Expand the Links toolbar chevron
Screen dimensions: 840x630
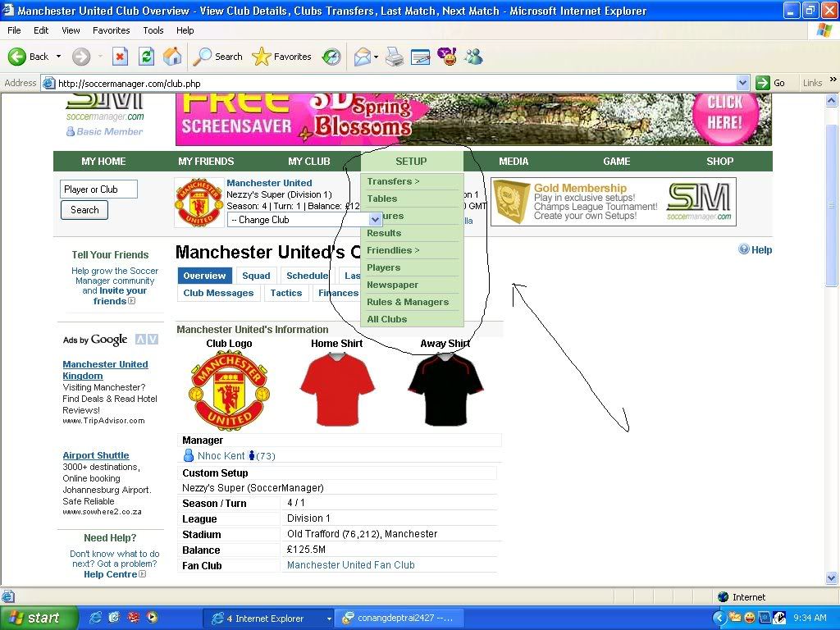pos(833,80)
